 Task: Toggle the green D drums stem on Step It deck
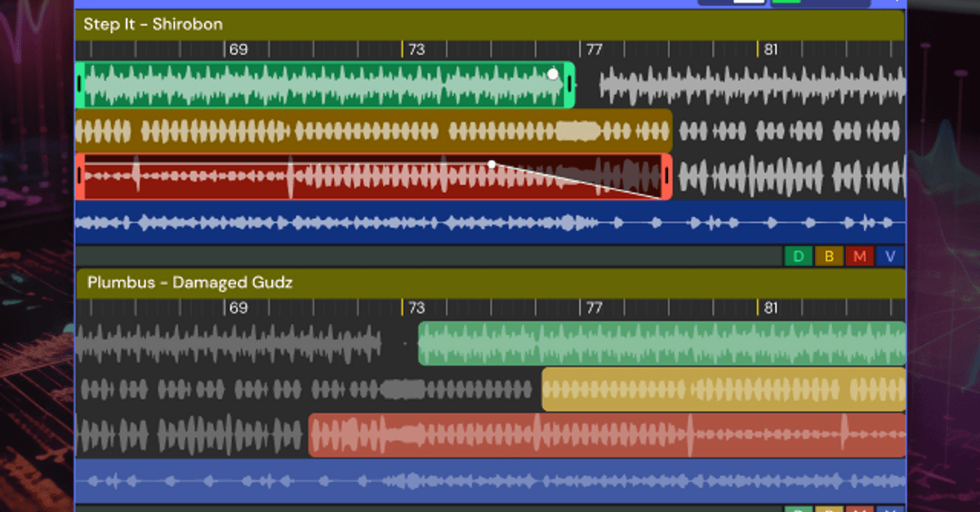point(798,256)
